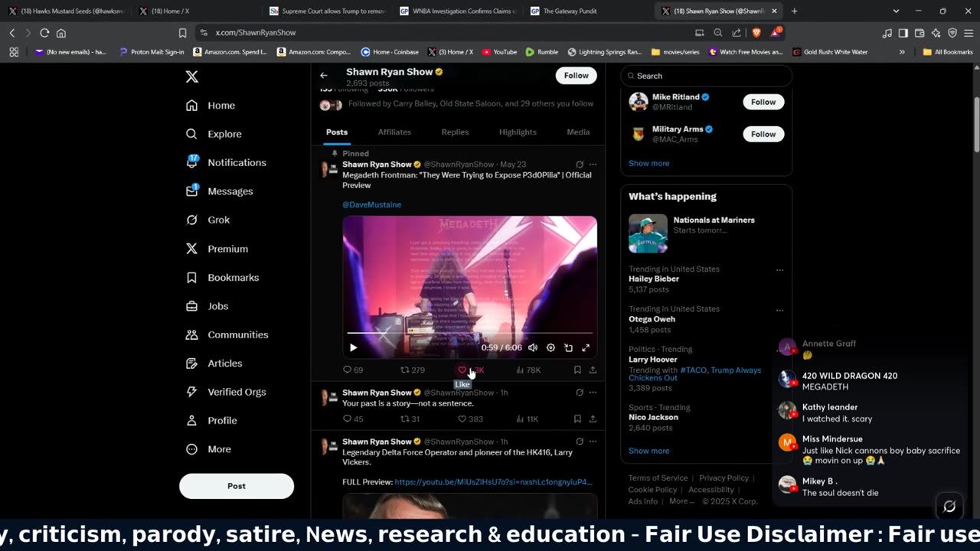Click the X logo in the sidebar

pyautogui.click(x=192, y=77)
